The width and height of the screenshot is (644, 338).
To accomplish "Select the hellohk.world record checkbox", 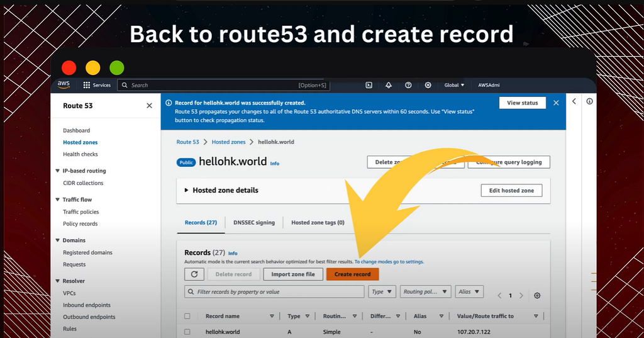I will coord(187,332).
